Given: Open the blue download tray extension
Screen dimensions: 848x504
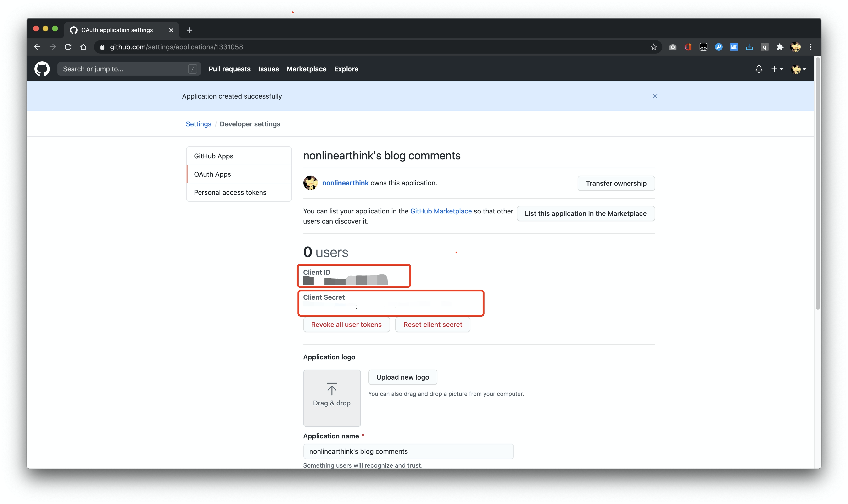Looking at the screenshot, I should coord(749,47).
